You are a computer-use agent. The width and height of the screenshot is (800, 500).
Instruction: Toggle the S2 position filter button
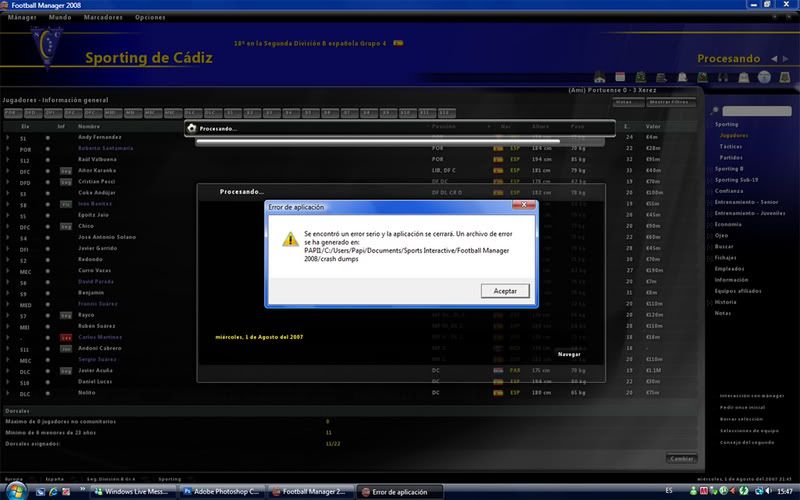(x=252, y=113)
